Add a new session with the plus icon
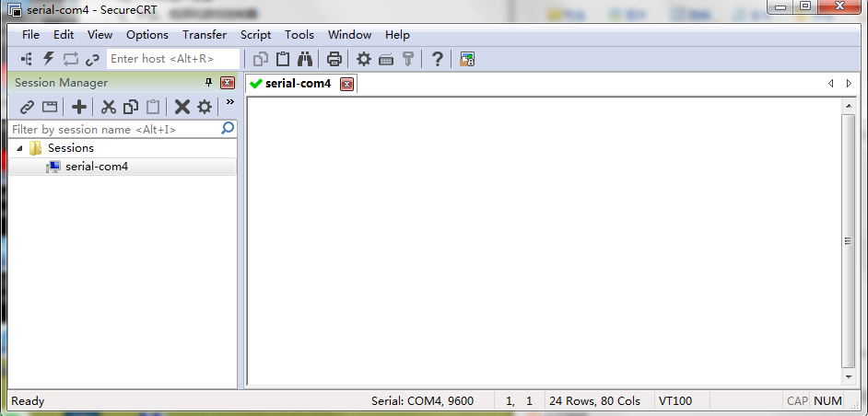This screenshot has height=416, width=868. (79, 107)
